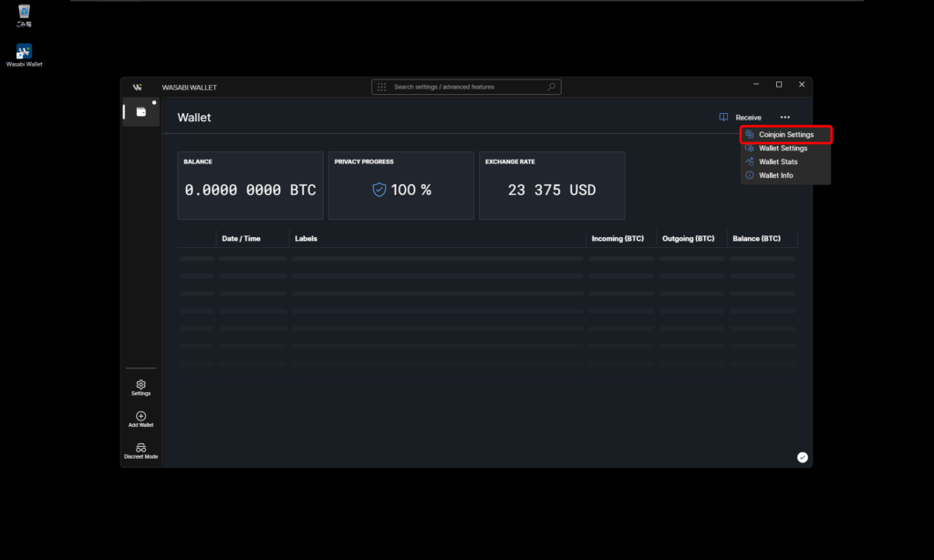Click the grid icon in the search box

coord(382,87)
